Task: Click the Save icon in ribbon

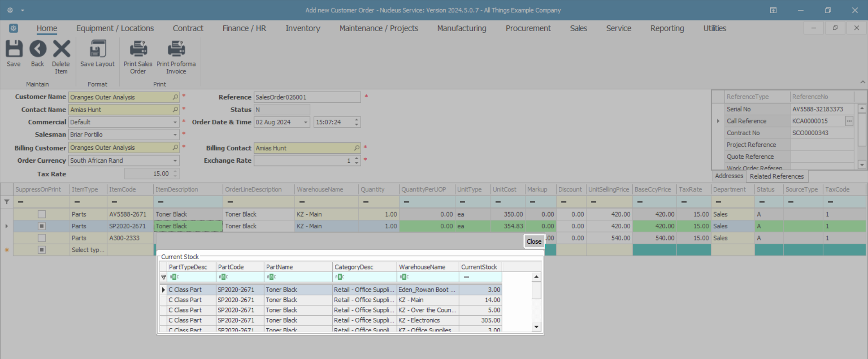Action: coord(14,49)
